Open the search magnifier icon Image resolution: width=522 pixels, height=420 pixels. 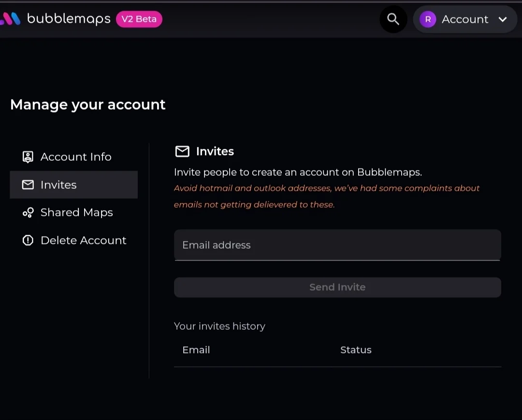[393, 19]
